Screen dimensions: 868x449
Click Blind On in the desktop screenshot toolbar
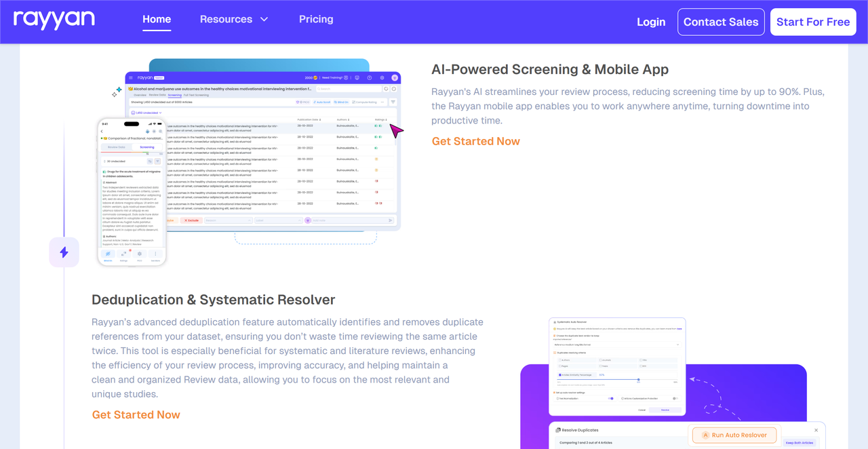(341, 102)
